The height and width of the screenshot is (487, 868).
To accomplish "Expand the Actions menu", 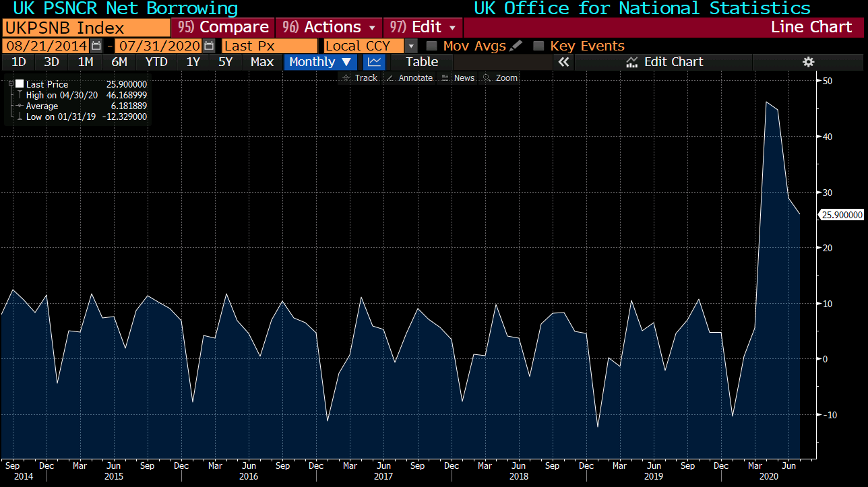I will point(329,28).
